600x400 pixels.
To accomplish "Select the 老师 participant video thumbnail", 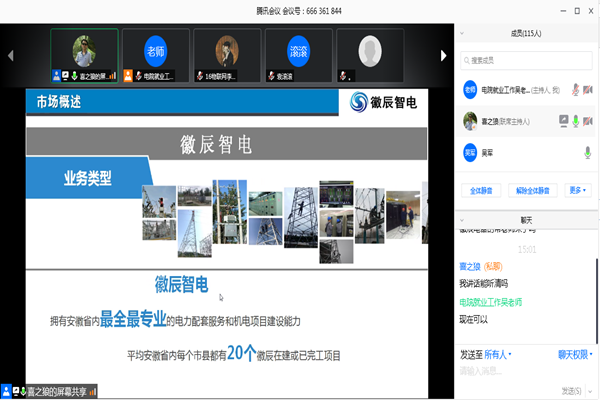I will coord(155,54).
